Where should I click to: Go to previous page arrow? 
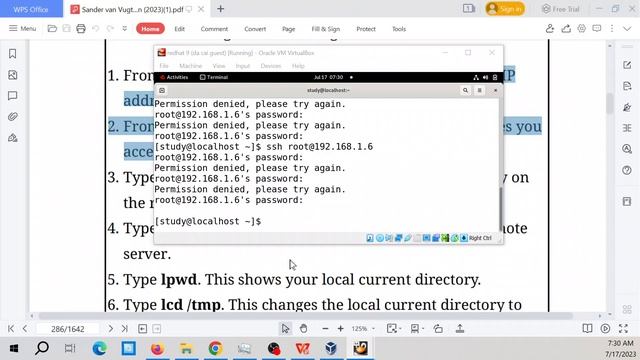pos(25,329)
